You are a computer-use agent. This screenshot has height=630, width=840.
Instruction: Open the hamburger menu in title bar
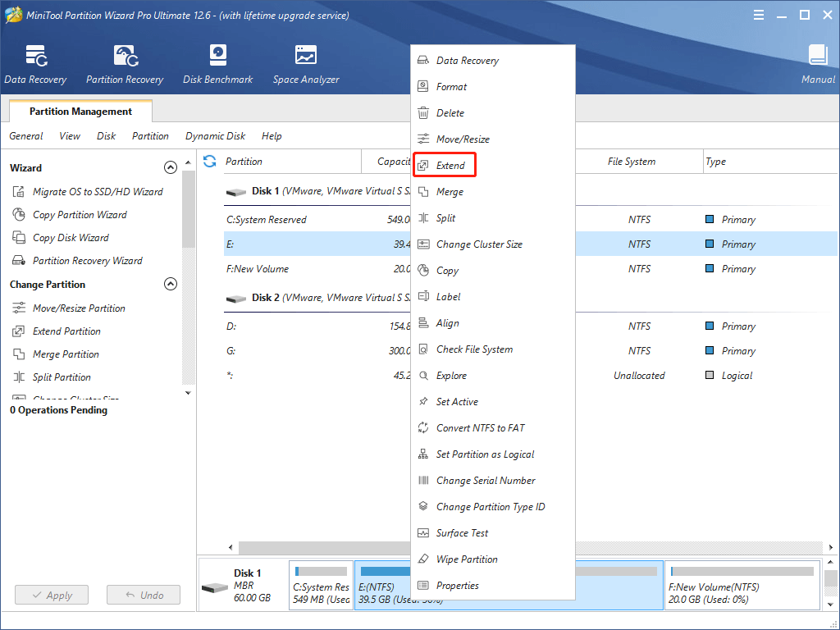[759, 15]
